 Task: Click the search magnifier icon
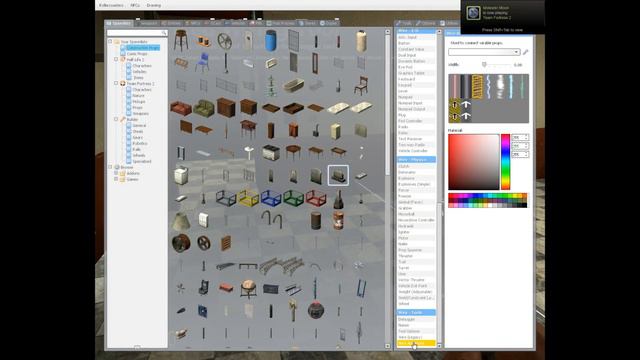[x=164, y=33]
